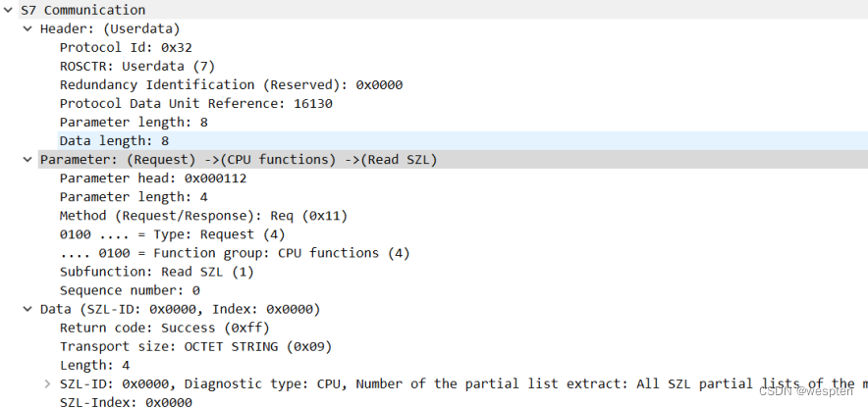Select the Sequence number: 0 row

130,290
